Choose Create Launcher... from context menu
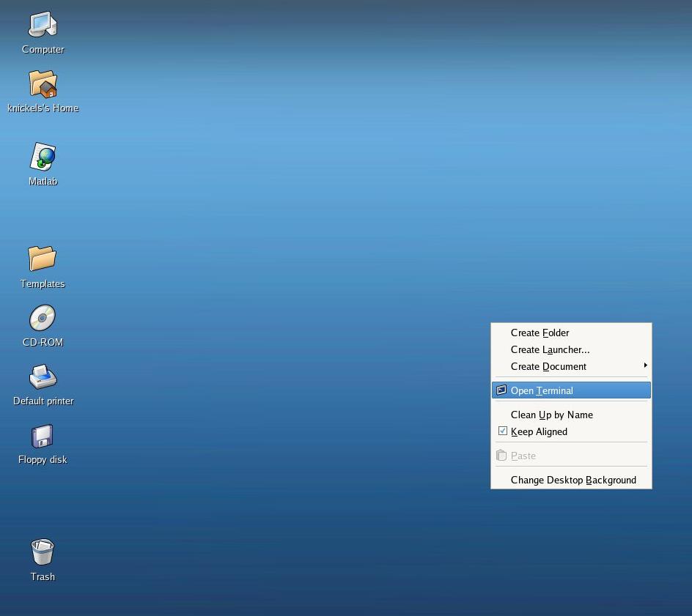The image size is (692, 616). 571,349
